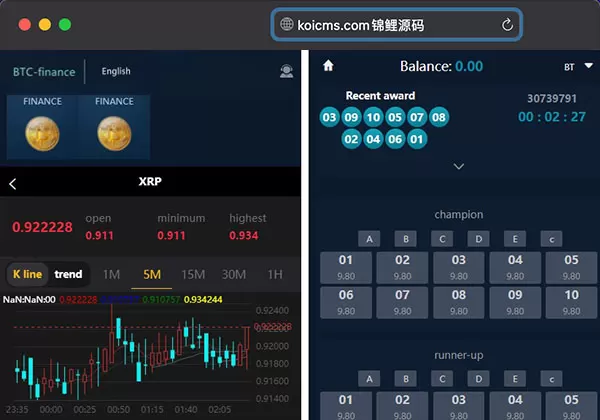Expand recent award list with chevron
This screenshot has height=420, width=600.
point(458,166)
